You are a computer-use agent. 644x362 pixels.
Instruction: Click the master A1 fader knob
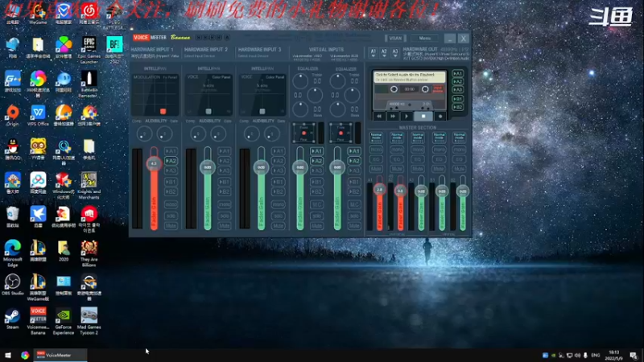click(379, 189)
